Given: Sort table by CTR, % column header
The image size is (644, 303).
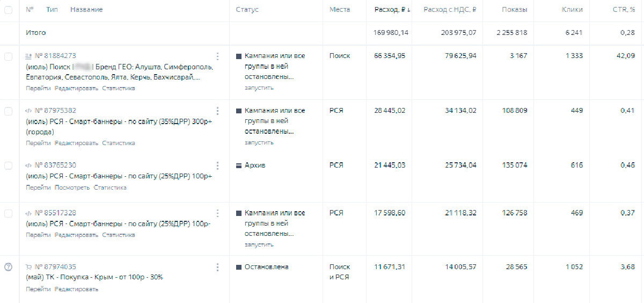Looking at the screenshot, I should pyautogui.click(x=625, y=10).
